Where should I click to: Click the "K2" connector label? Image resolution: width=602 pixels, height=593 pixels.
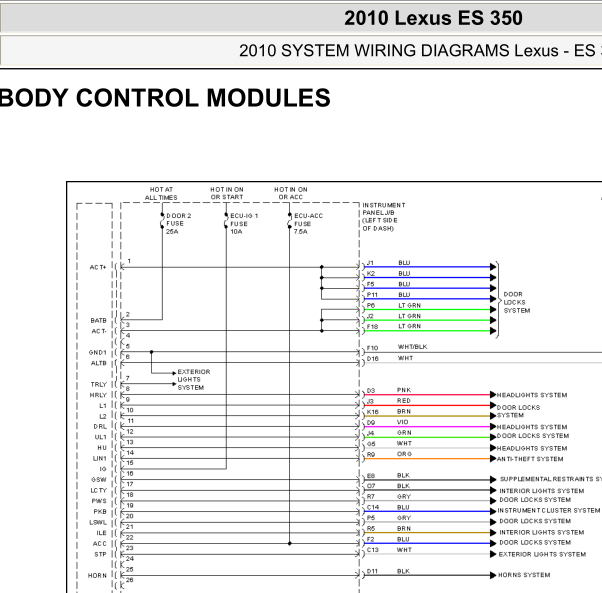[x=370, y=274]
